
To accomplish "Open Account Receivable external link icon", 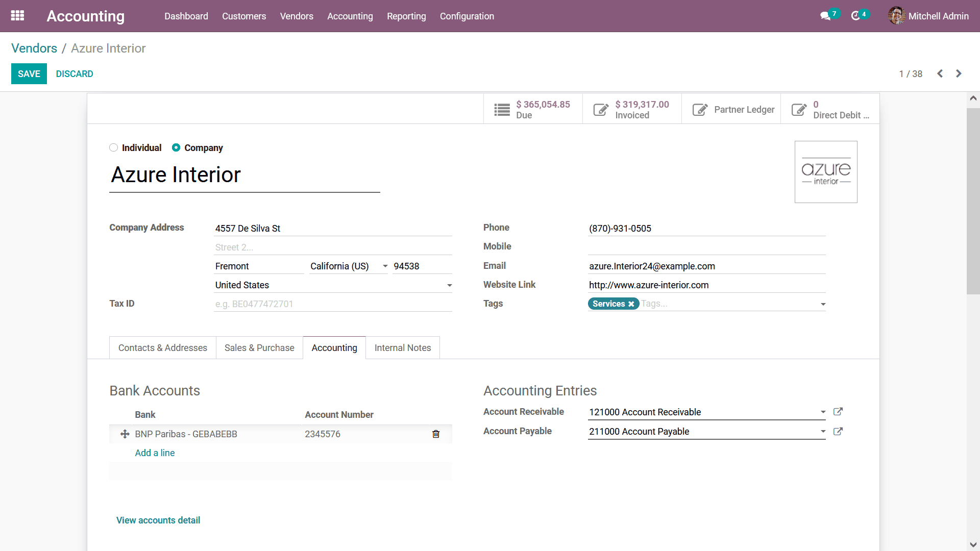I will [x=838, y=412].
